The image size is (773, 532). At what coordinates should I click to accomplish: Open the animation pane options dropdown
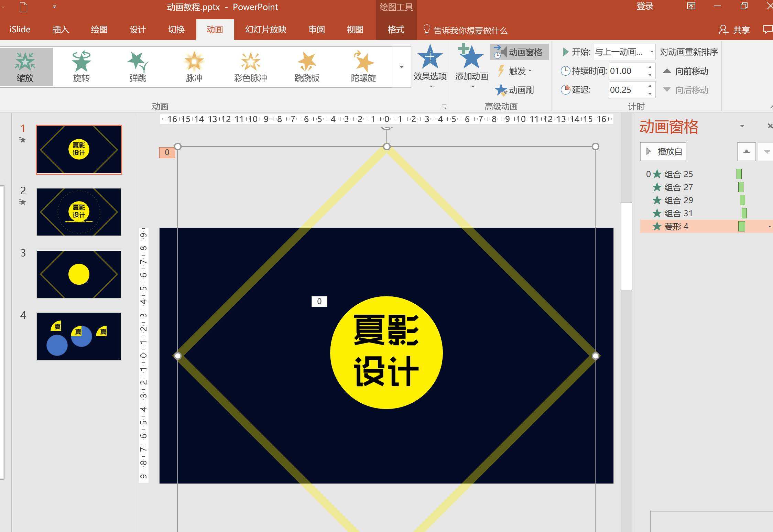(742, 126)
